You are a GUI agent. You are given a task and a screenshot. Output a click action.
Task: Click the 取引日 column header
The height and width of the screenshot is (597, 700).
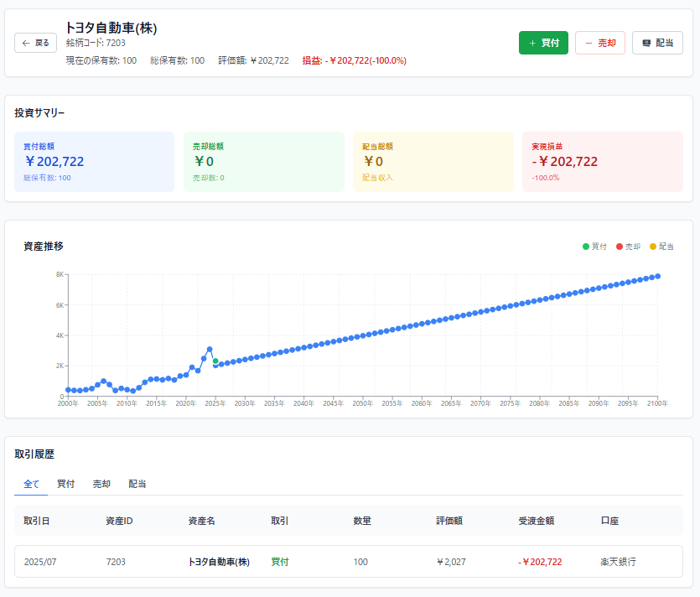[37, 521]
